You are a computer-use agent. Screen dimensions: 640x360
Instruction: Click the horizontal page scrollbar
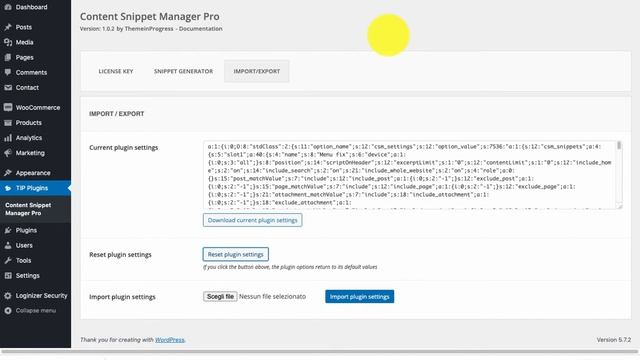pyautogui.click(x=320, y=351)
